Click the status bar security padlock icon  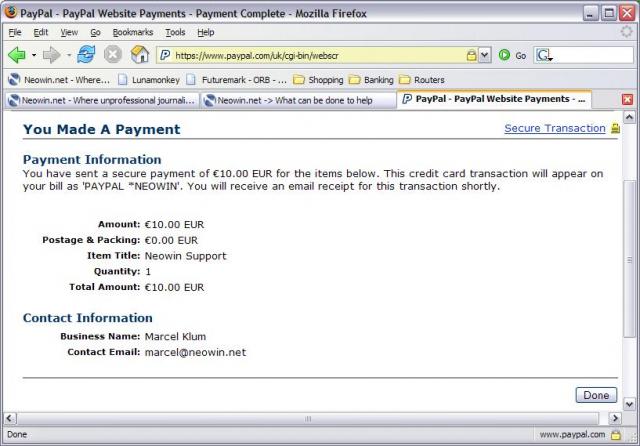616,435
